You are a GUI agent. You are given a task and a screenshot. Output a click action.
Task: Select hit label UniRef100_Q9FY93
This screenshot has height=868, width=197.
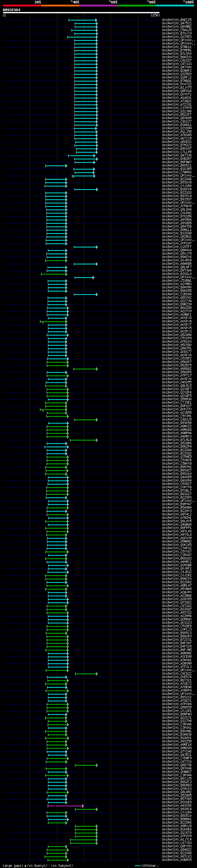[x=177, y=846]
